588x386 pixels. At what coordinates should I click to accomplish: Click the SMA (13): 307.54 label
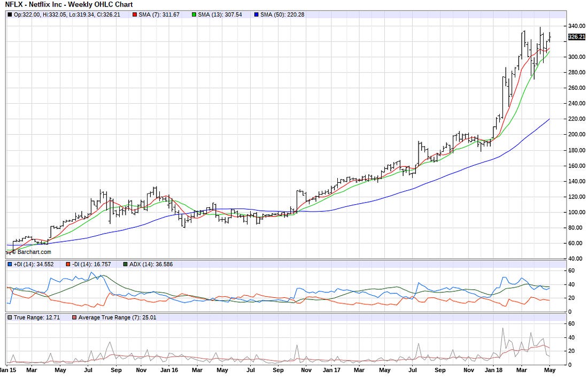[x=220, y=14]
